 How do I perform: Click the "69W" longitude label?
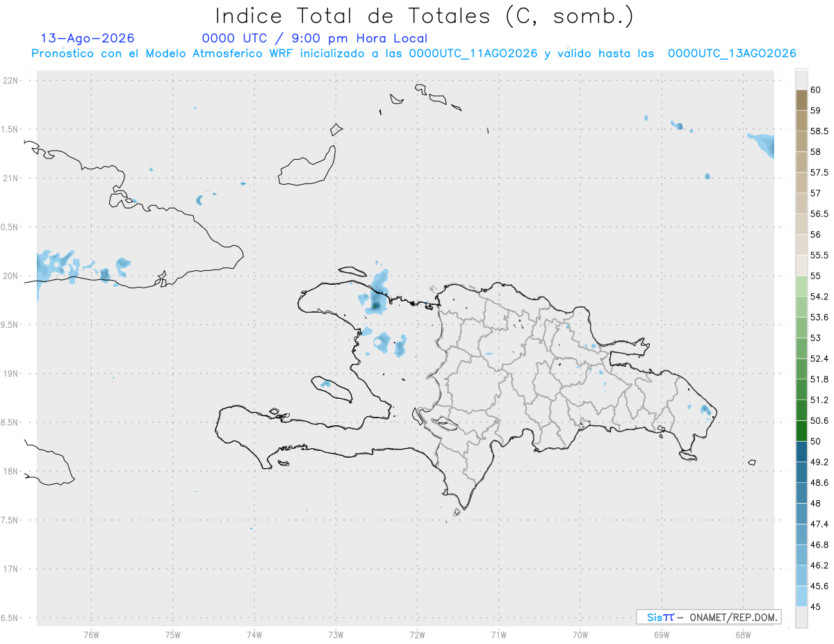[662, 634]
